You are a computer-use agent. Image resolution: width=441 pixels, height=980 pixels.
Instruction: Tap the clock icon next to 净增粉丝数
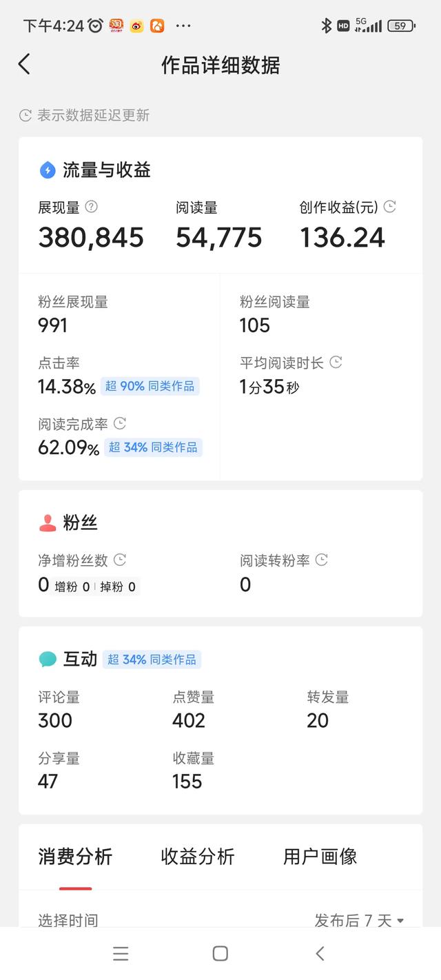click(x=120, y=560)
